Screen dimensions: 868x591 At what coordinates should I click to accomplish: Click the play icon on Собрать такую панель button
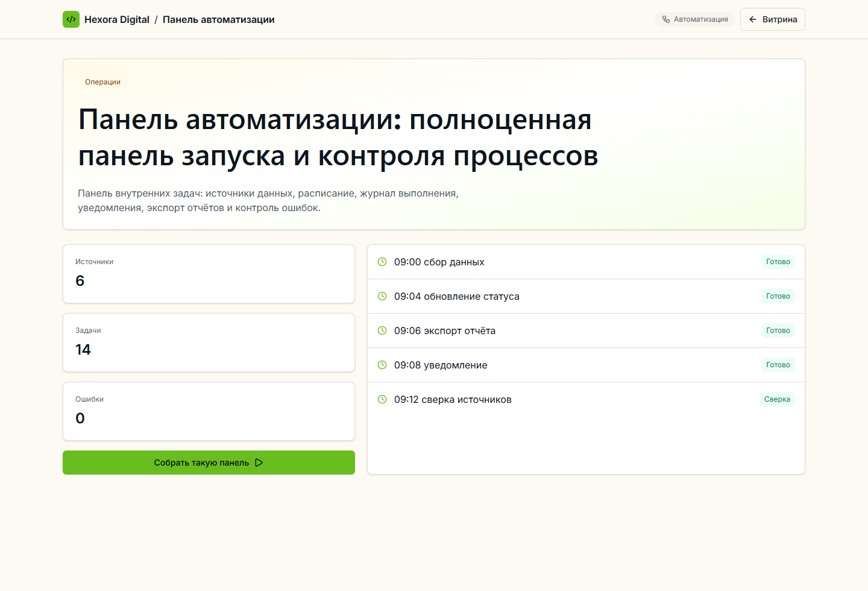tap(259, 463)
